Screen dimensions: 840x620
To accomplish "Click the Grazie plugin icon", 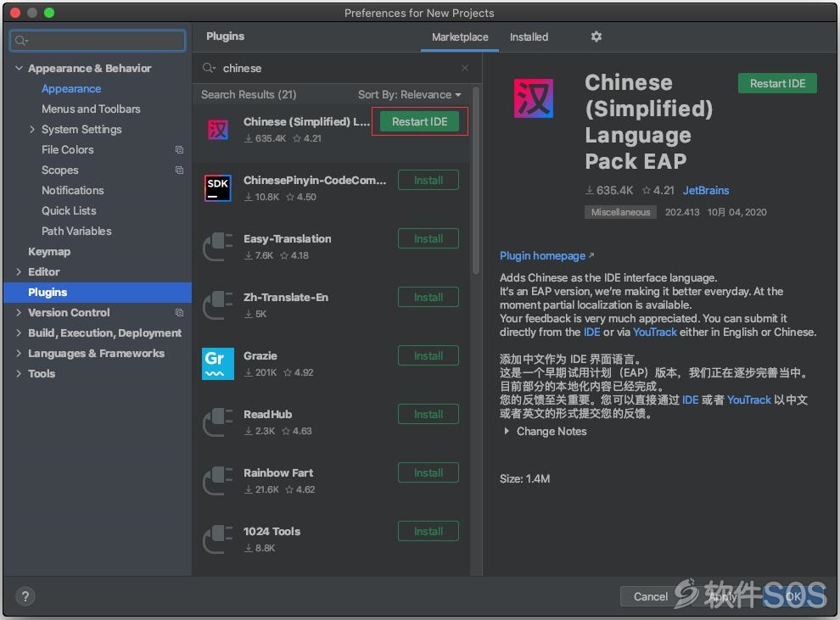I will [x=218, y=364].
